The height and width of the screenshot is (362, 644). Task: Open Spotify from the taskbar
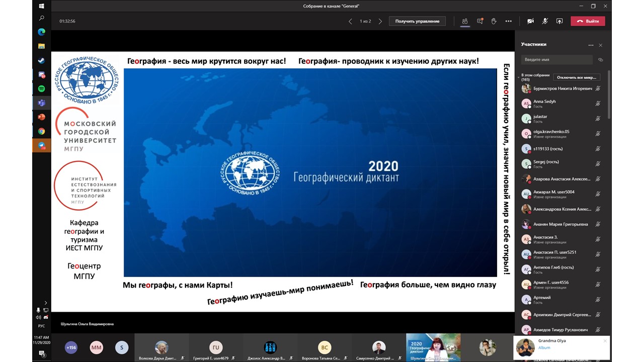pyautogui.click(x=42, y=88)
